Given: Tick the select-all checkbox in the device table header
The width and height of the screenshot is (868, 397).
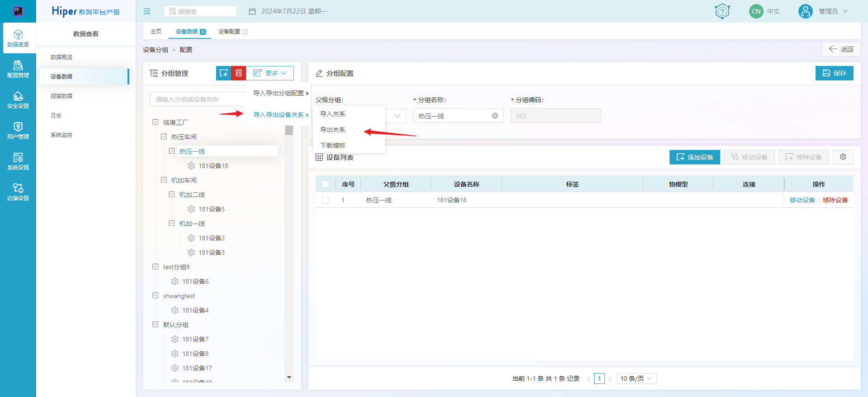Looking at the screenshot, I should 325,184.
